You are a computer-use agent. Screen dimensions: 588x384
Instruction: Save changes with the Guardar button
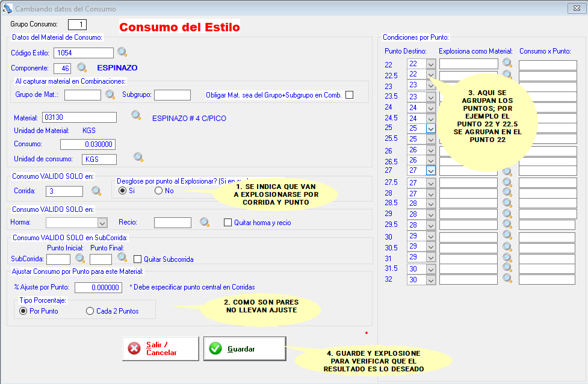pos(245,348)
